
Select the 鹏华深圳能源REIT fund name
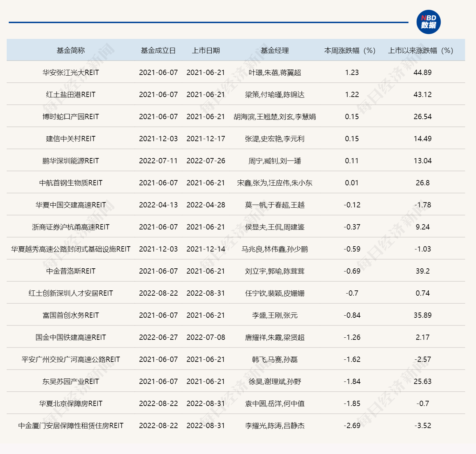71,161
